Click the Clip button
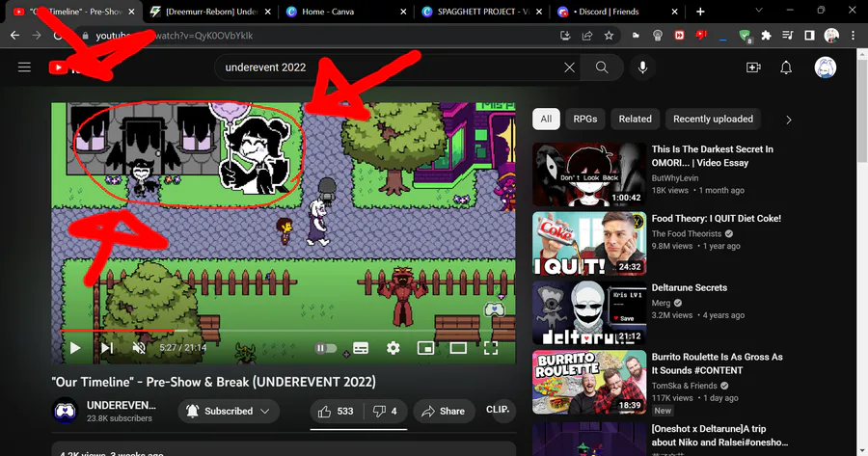Image resolution: width=868 pixels, height=456 pixels. coord(497,410)
